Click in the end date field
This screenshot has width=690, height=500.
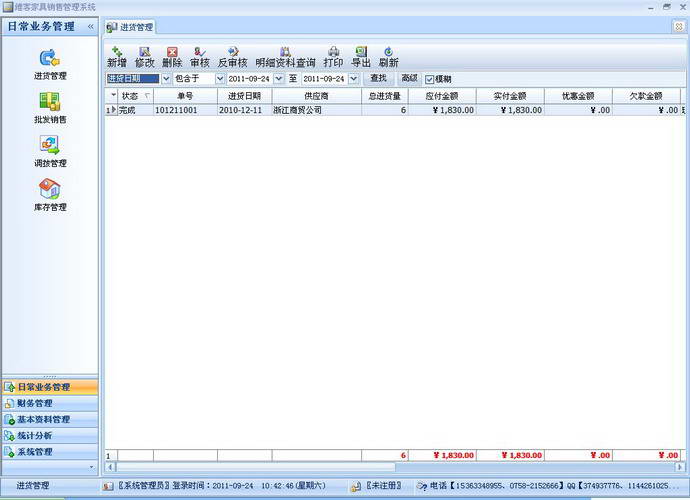click(x=325, y=79)
